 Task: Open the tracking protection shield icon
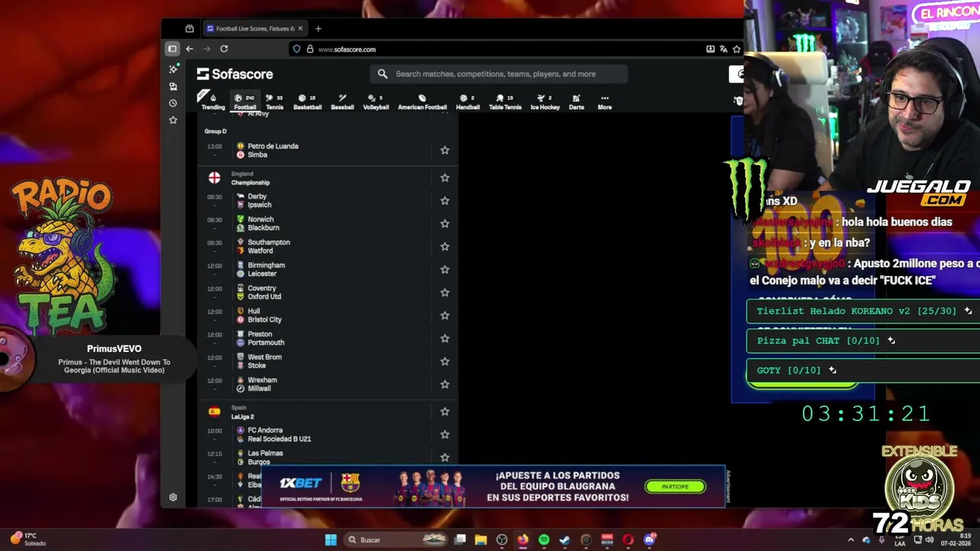297,49
